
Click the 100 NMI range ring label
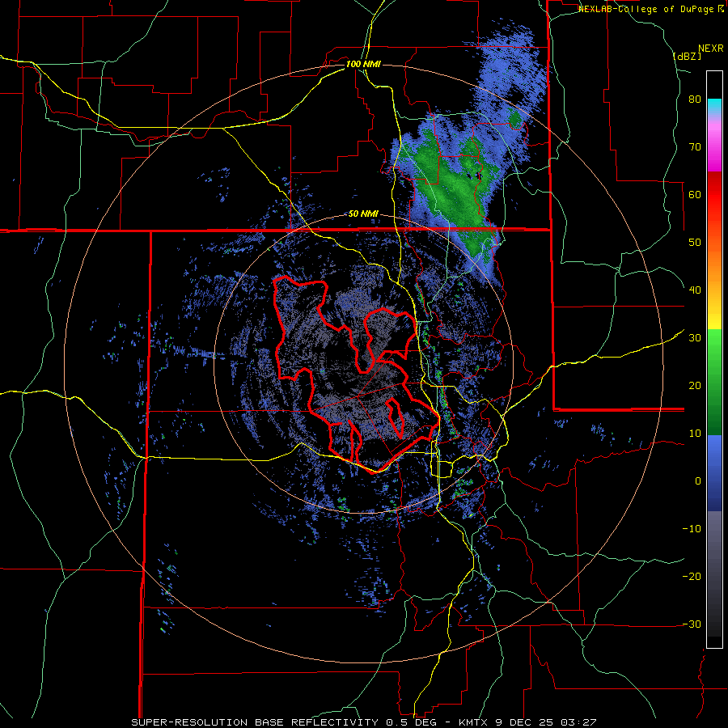tap(363, 64)
